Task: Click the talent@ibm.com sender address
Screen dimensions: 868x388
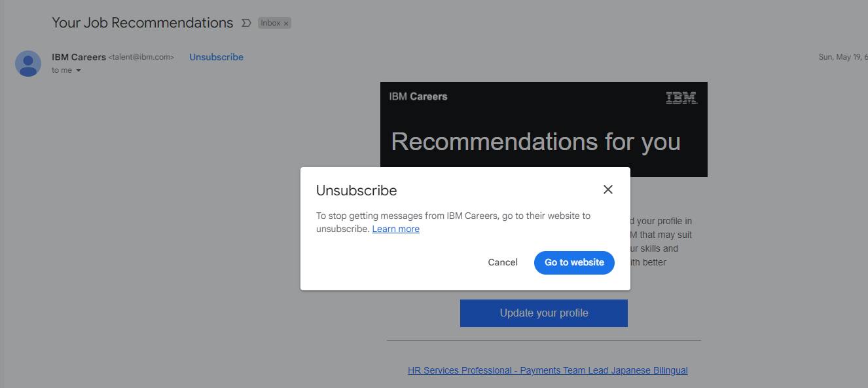Action: pyautogui.click(x=141, y=58)
